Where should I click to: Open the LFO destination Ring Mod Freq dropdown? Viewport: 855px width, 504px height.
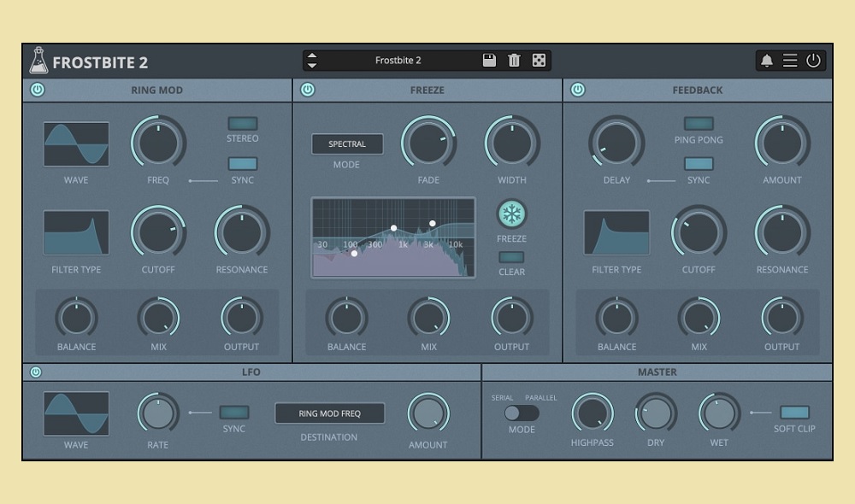pyautogui.click(x=329, y=413)
